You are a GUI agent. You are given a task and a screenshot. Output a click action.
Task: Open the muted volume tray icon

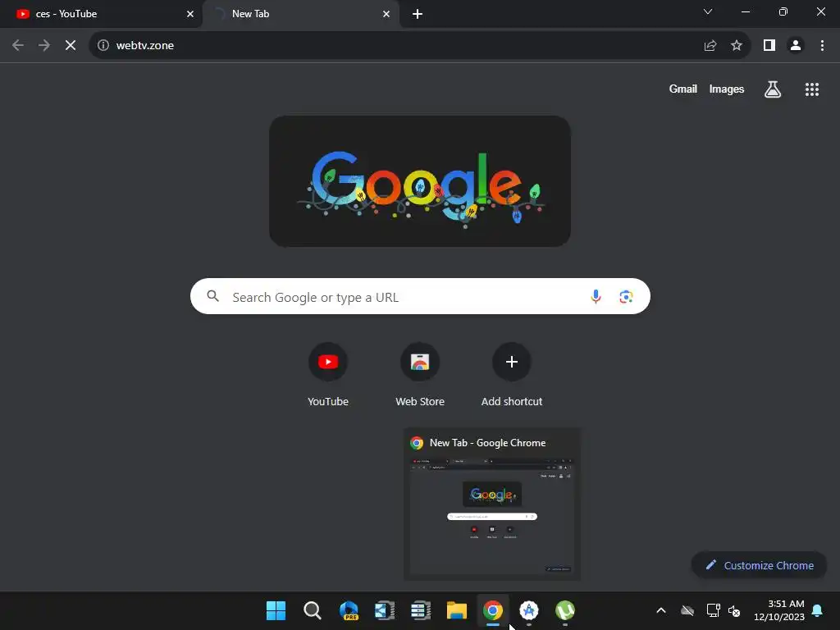click(734, 610)
